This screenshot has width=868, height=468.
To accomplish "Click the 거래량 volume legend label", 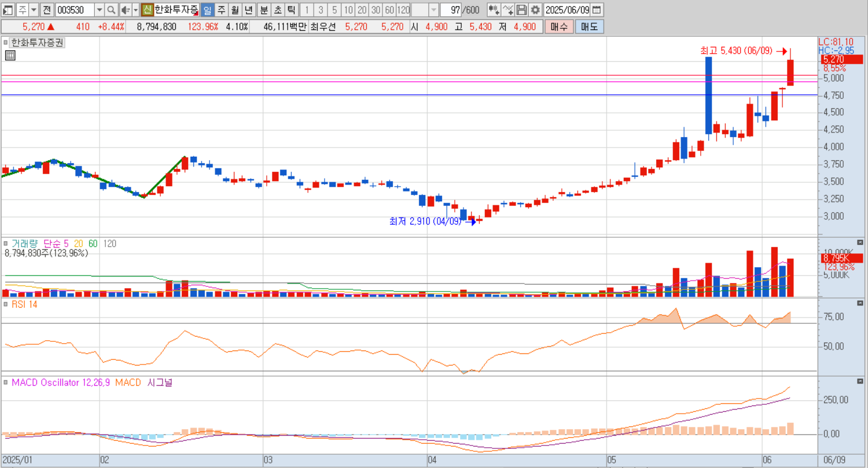I will 25,244.
